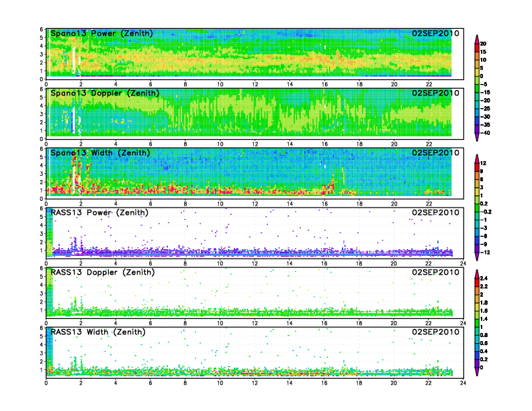Click the 'Spano13 Power (Zenith)' panel title

click(101, 34)
